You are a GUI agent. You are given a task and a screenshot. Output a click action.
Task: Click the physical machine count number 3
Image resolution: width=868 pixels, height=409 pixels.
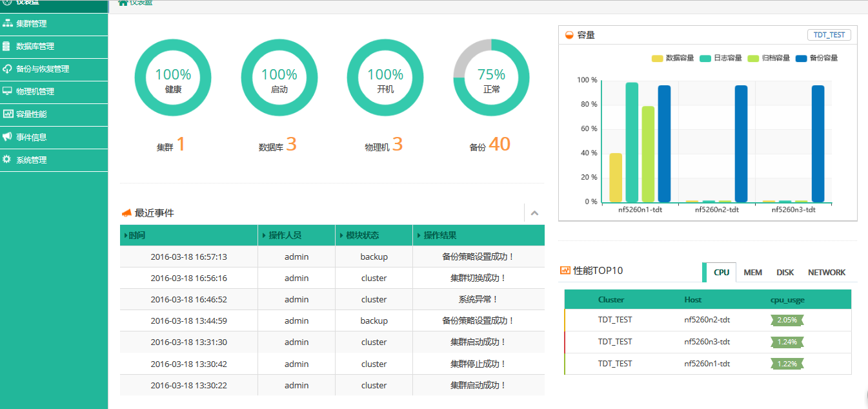398,144
